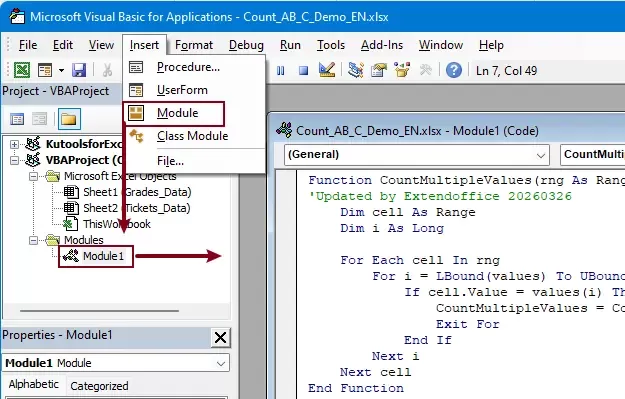Expand the KutoolsforExcel project node
625x399 pixels.
[14, 144]
